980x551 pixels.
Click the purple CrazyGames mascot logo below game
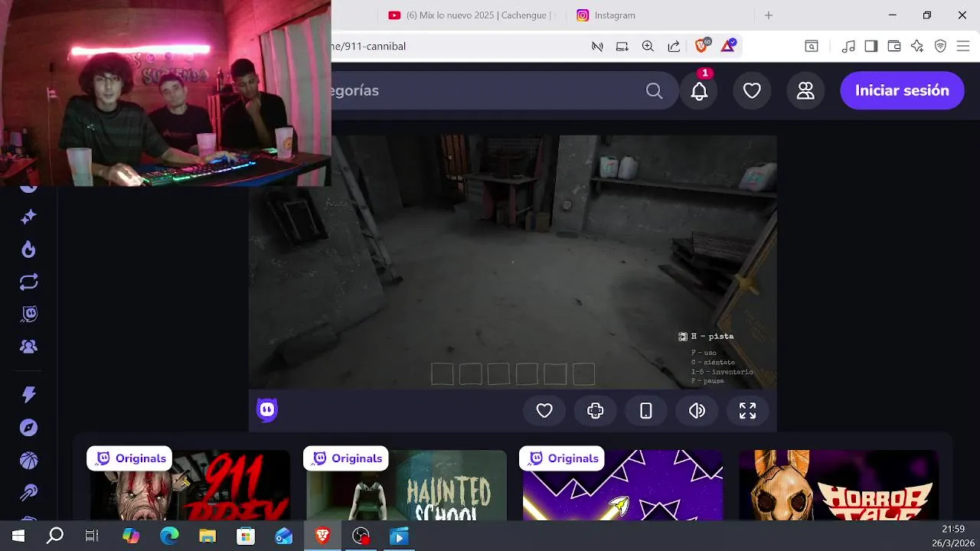[266, 410]
